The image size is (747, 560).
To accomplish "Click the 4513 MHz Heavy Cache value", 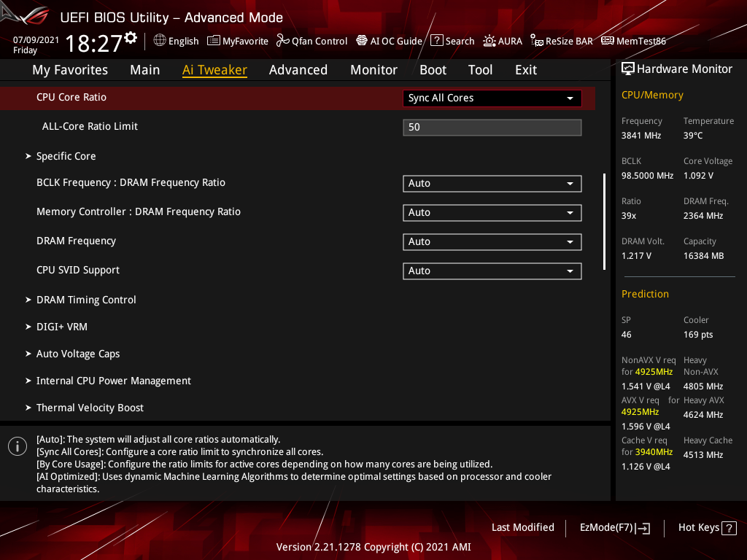I will point(703,455).
